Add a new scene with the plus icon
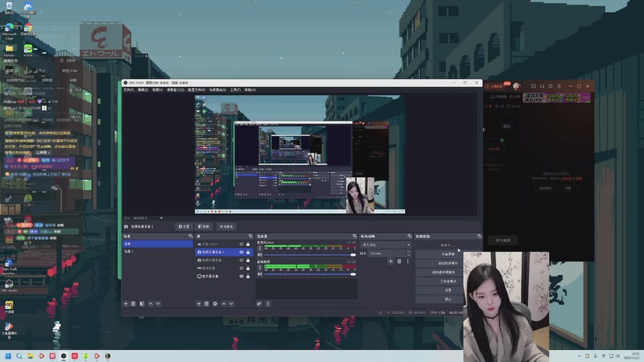 coord(126,304)
